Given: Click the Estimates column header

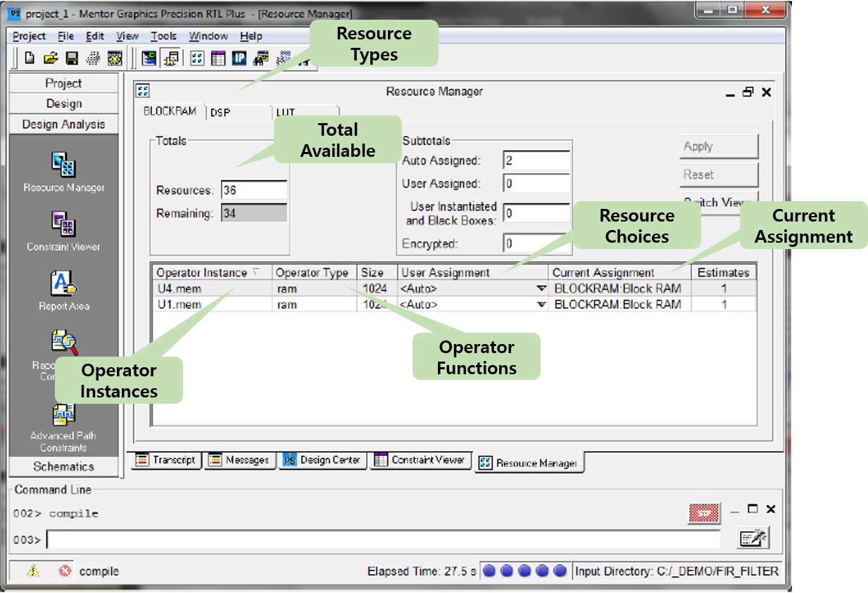Looking at the screenshot, I should click(x=724, y=273).
